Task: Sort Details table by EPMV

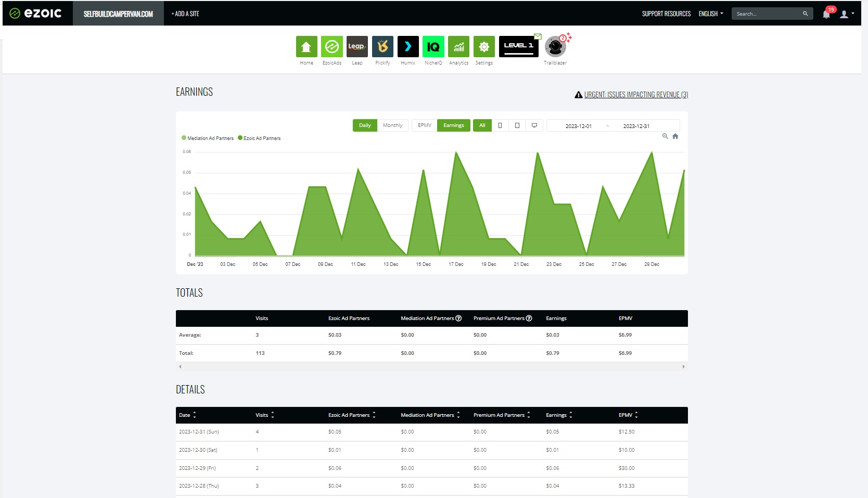Action: (628, 415)
